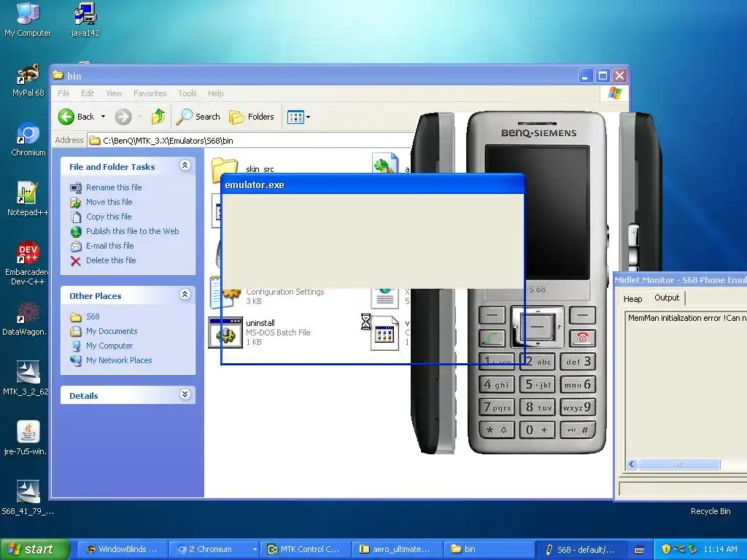The image size is (747, 560).
Task: Open the Back history dropdown arrow
Action: tap(103, 117)
